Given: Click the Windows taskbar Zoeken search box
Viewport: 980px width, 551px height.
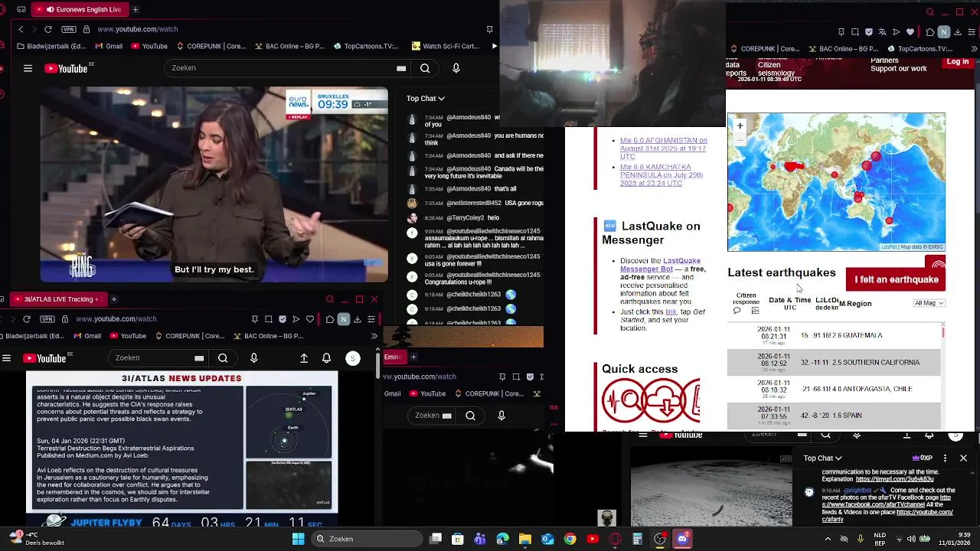Looking at the screenshot, I should tap(365, 539).
